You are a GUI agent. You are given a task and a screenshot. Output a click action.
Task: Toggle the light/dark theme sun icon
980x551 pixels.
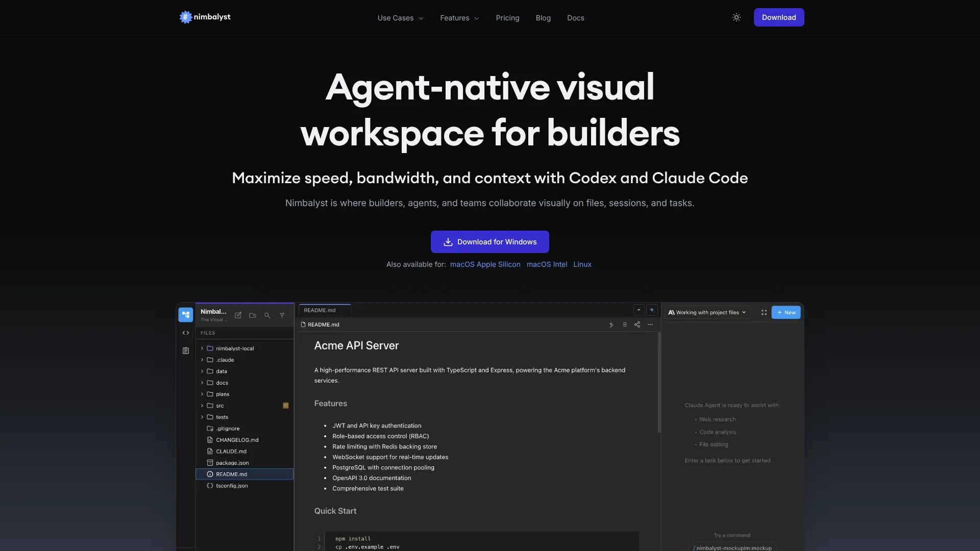(x=736, y=17)
